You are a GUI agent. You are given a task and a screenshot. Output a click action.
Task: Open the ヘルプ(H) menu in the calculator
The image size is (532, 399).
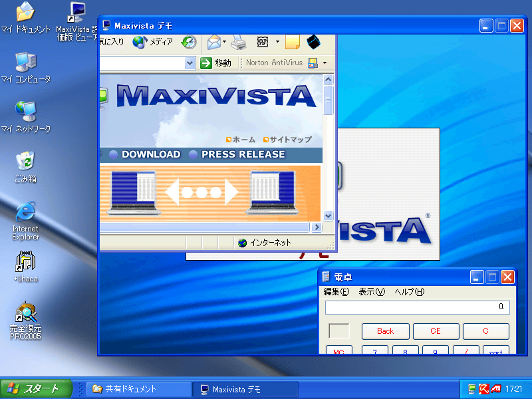410,292
